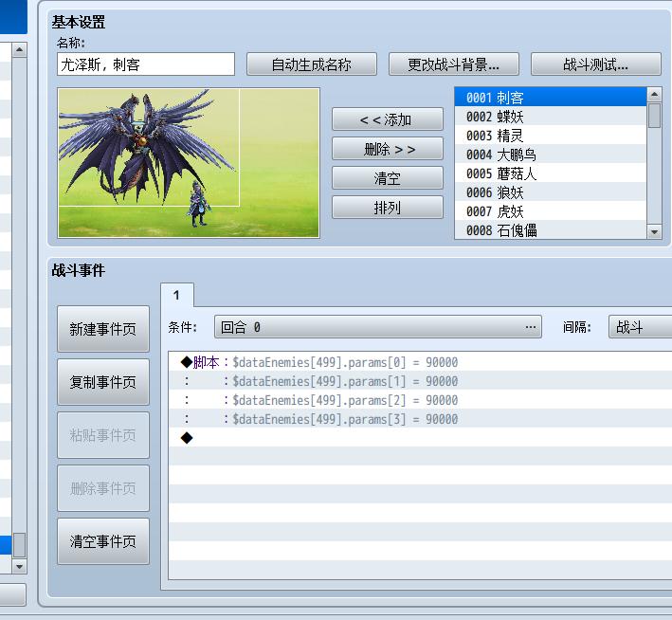Viewport: 672px width, 620px height.
Task: Click enemy list scroll down arrow
Action: [654, 232]
